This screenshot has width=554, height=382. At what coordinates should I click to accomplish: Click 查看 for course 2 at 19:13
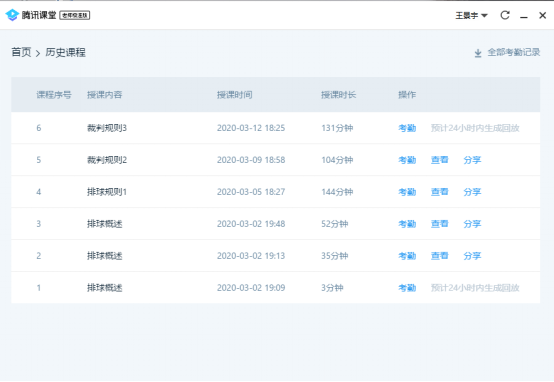click(440, 255)
